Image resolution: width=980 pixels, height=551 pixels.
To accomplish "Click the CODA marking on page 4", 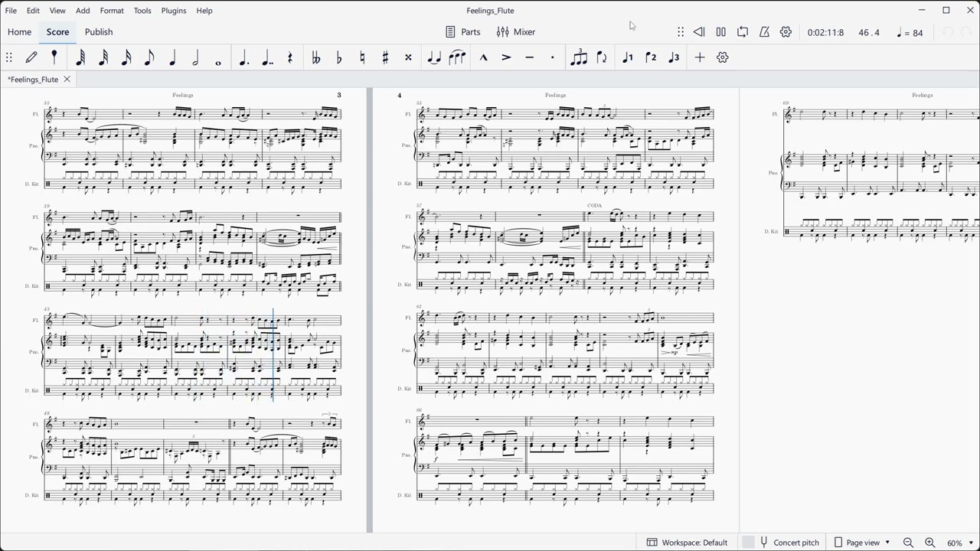I will [594, 206].
